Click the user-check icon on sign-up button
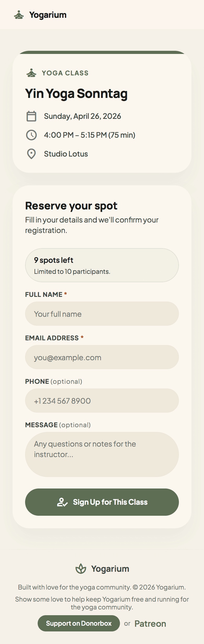This screenshot has height=644, width=204. (62, 502)
